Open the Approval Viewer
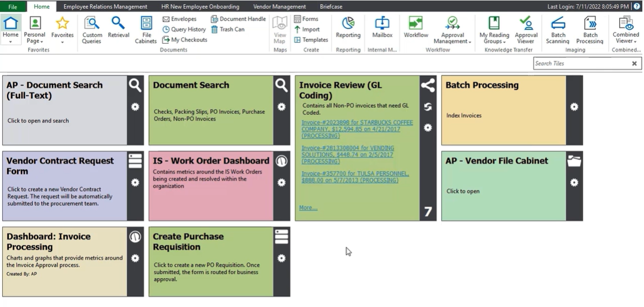644x307 pixels. (x=525, y=30)
